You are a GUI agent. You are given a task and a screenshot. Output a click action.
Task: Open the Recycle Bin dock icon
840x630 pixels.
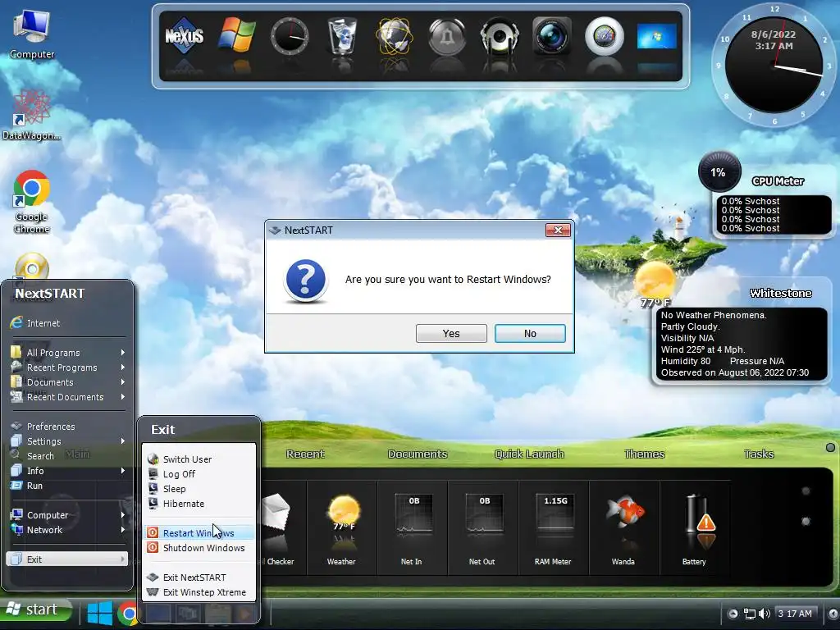point(342,36)
